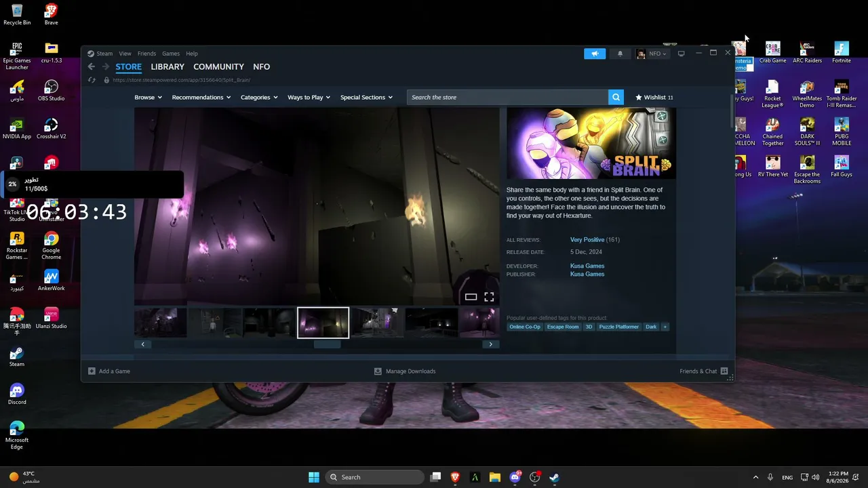Open OBS Studio desktop shortcut
This screenshot has width=868, height=488.
(52, 90)
